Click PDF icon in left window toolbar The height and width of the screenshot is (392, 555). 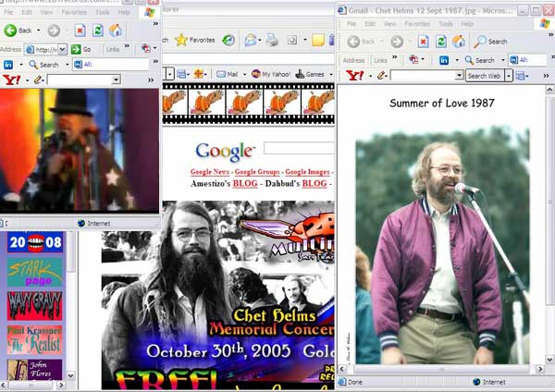tap(145, 48)
